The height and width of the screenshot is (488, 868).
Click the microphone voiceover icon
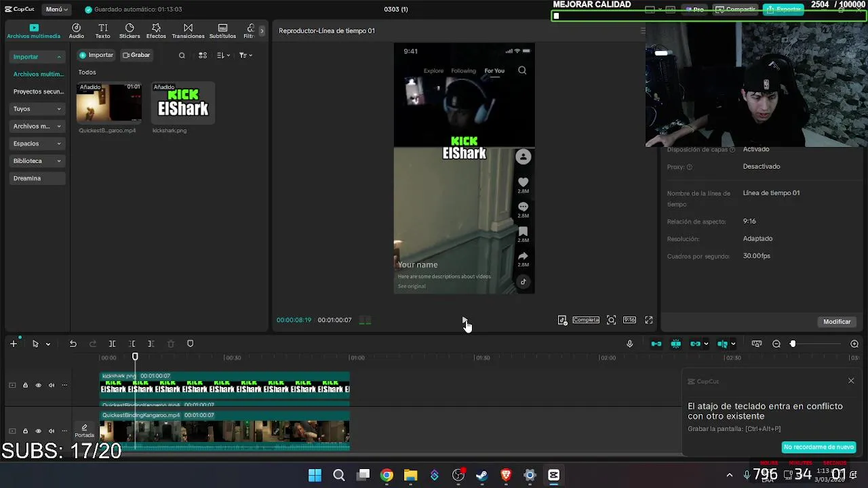629,344
